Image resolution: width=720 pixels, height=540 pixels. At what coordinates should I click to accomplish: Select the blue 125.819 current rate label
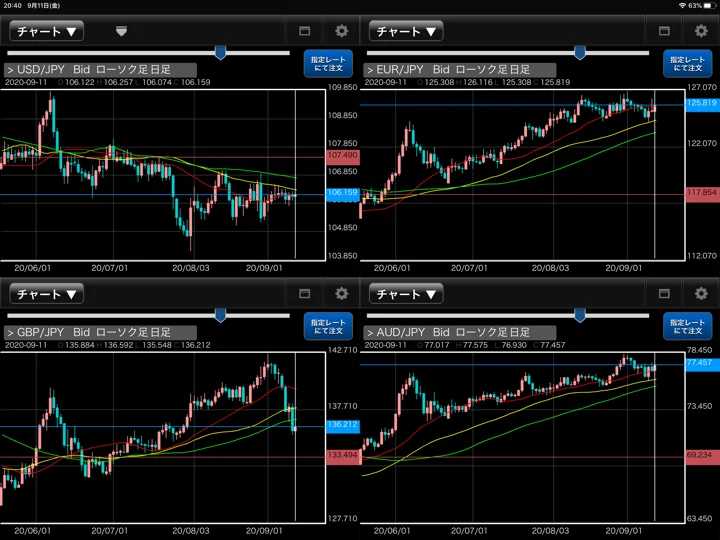point(703,104)
